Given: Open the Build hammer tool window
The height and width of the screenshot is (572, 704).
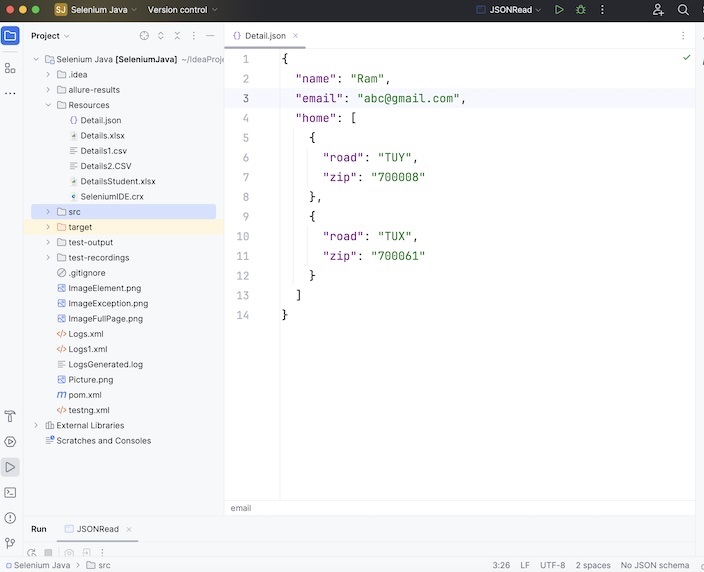Looking at the screenshot, I should point(10,416).
